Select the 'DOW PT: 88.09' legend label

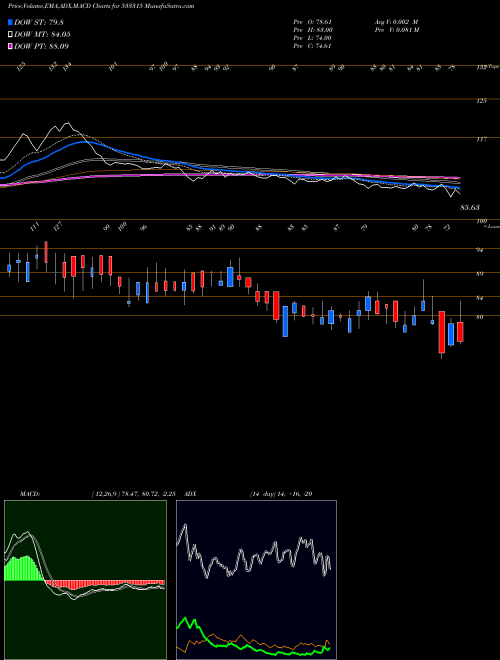click(41, 46)
